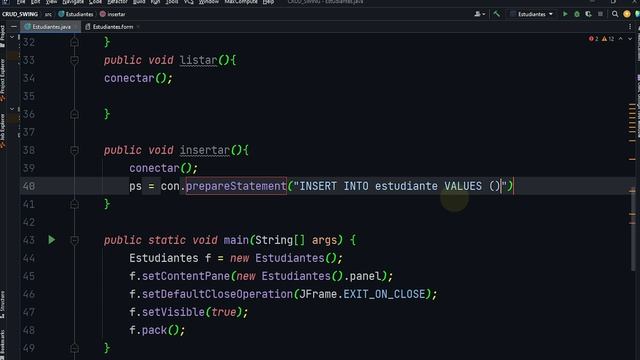Click src in the navigation breadcrumb
The image size is (640, 360).
point(48,14)
